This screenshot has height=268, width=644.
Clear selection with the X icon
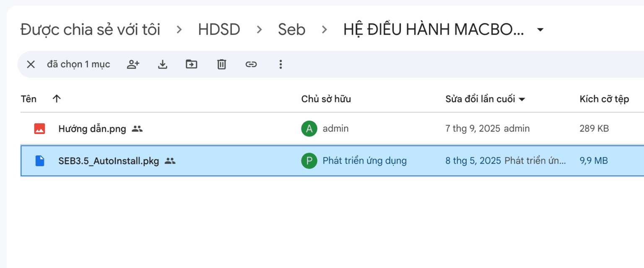coord(31,64)
